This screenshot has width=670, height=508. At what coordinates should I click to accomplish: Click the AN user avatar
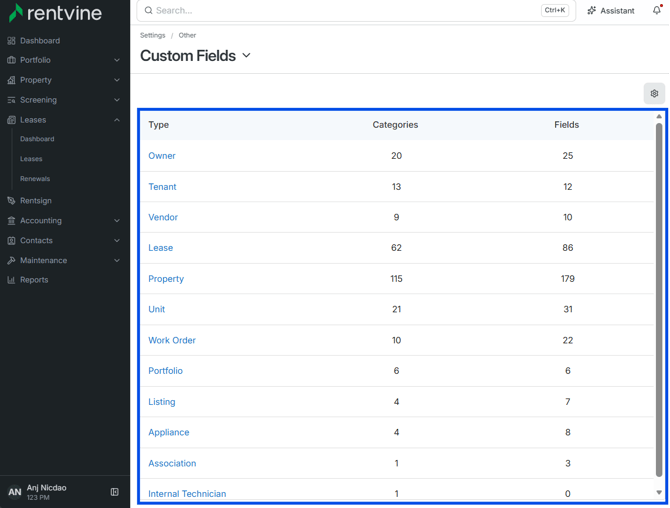tap(15, 492)
